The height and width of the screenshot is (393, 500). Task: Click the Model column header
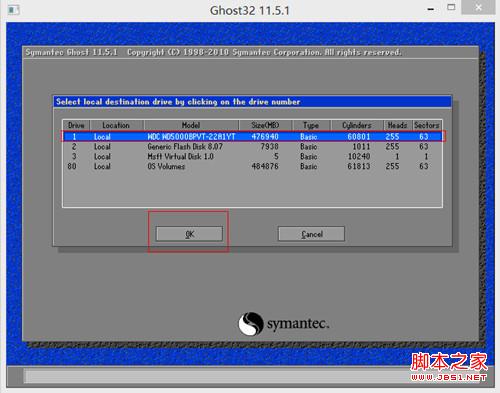191,125
